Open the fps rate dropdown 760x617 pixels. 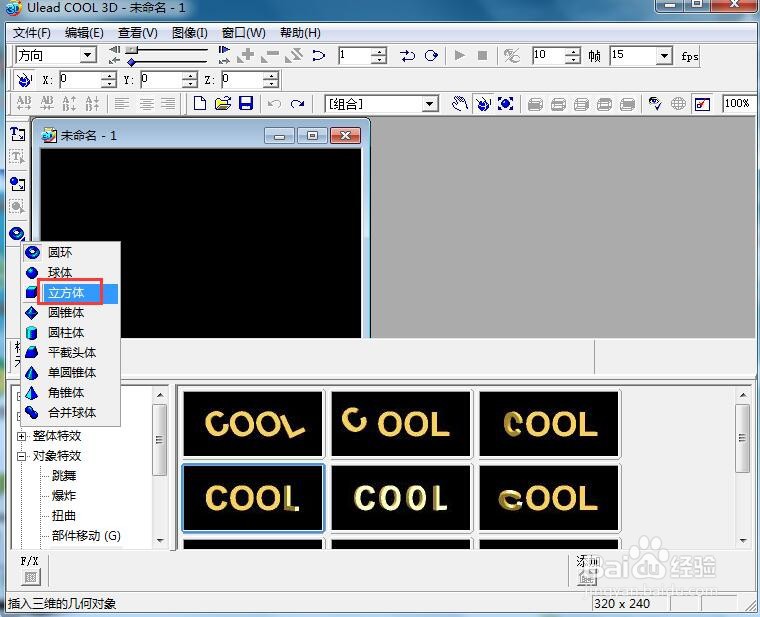click(665, 56)
